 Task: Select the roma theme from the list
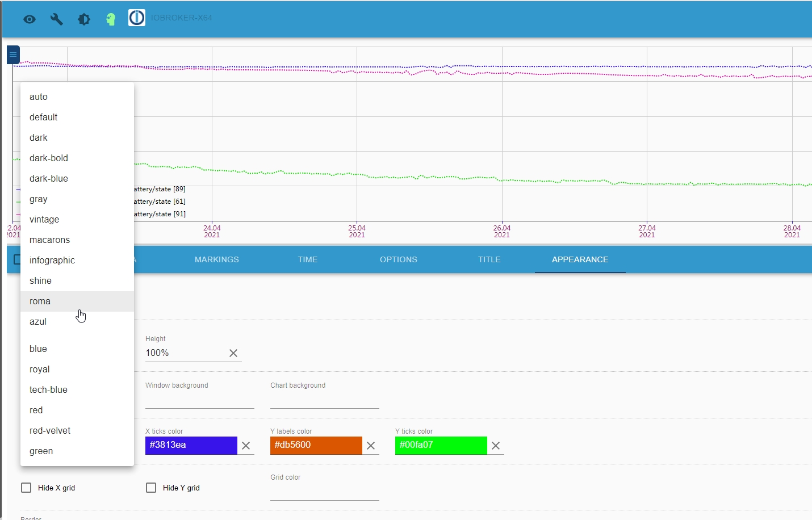(x=40, y=301)
